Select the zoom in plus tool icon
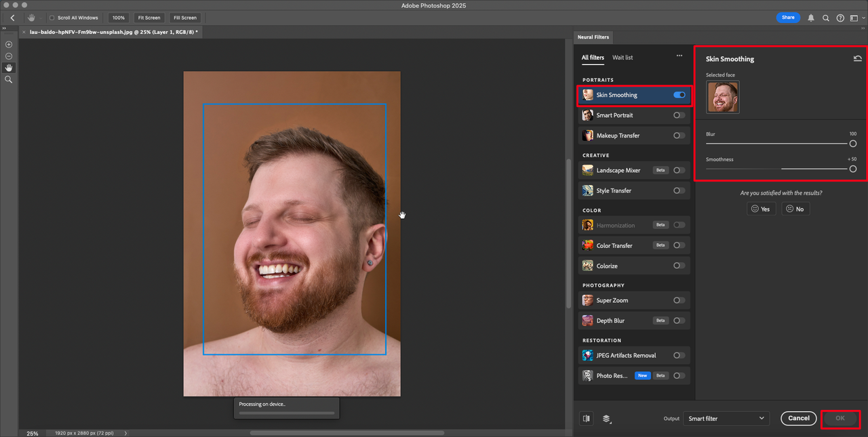Viewport: 868px width, 437px height. [x=9, y=45]
